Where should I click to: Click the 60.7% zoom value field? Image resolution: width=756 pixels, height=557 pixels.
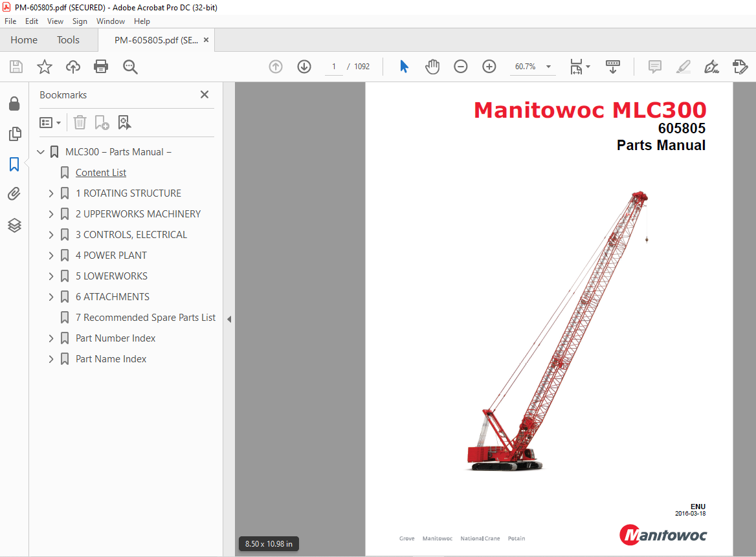click(x=525, y=67)
